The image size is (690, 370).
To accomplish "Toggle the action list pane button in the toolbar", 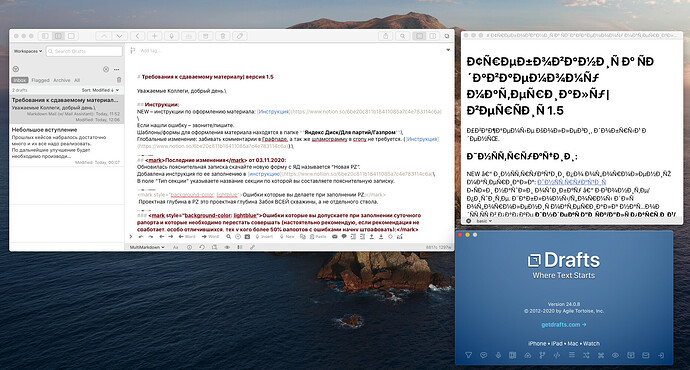I will tap(419, 36).
